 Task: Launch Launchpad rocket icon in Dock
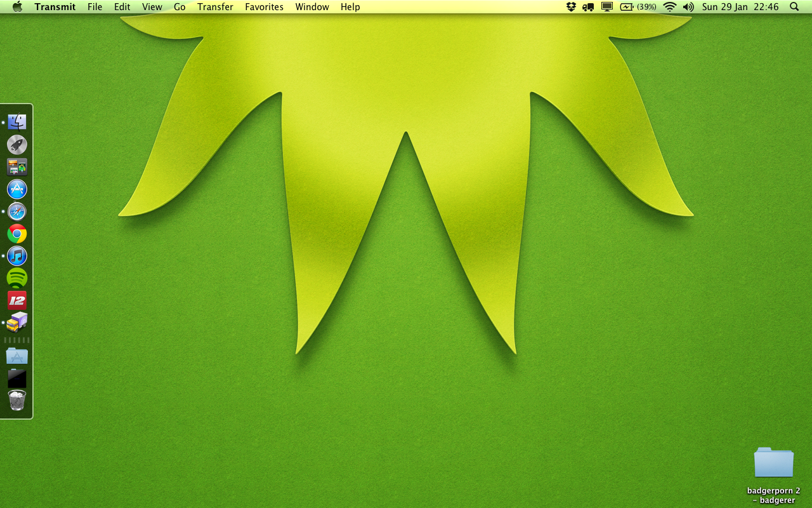[x=17, y=145]
